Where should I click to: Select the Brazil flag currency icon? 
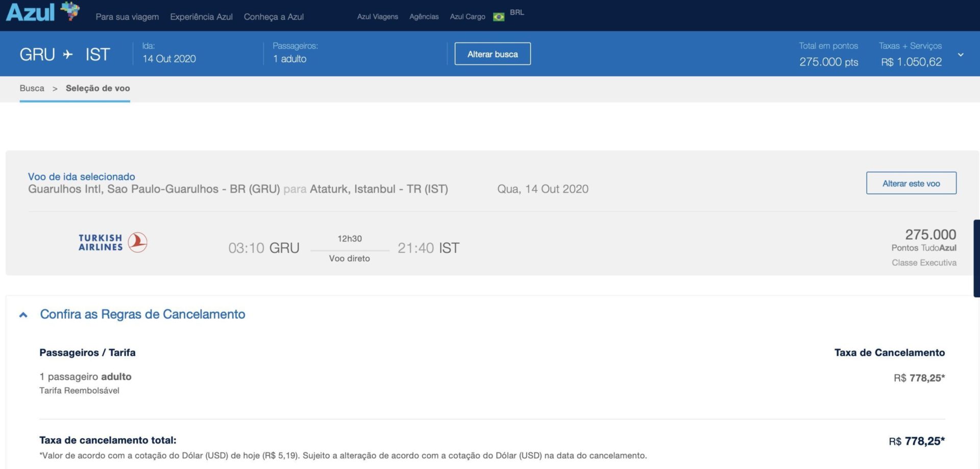tap(499, 17)
